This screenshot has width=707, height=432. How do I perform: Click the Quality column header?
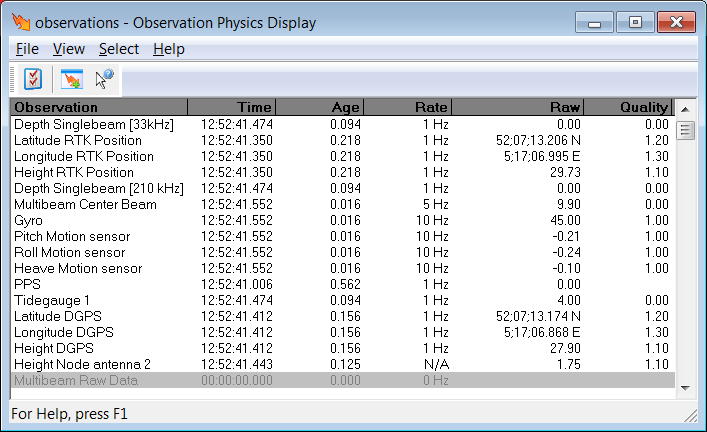coord(629,107)
